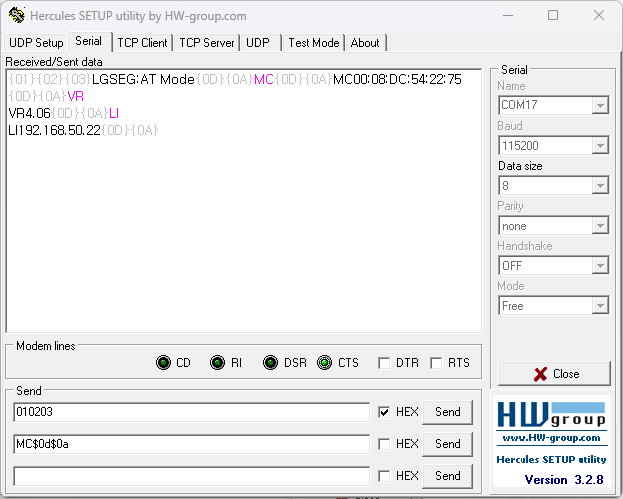The height and width of the screenshot is (499, 623).
Task: Toggle the RTS checkbox
Action: pyautogui.click(x=436, y=363)
